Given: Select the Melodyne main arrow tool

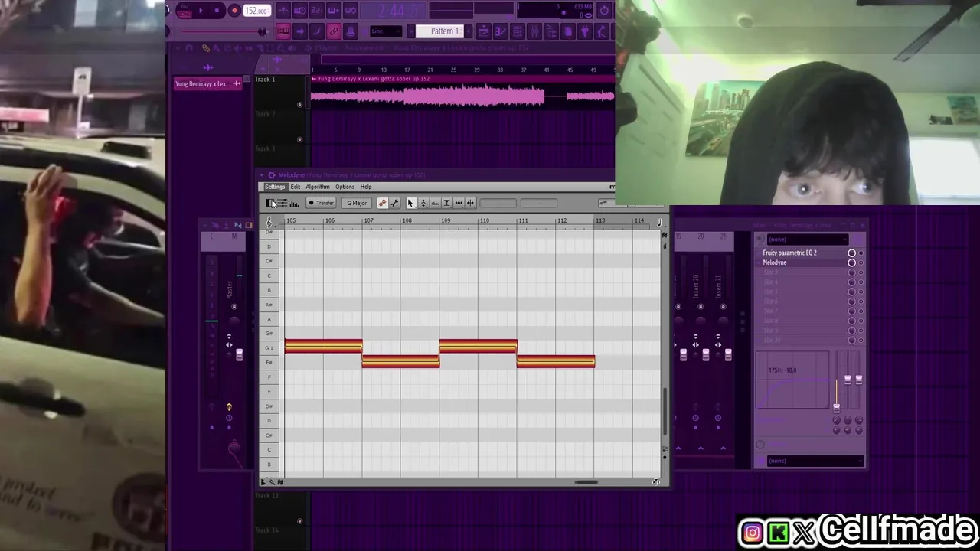Looking at the screenshot, I should click(411, 203).
